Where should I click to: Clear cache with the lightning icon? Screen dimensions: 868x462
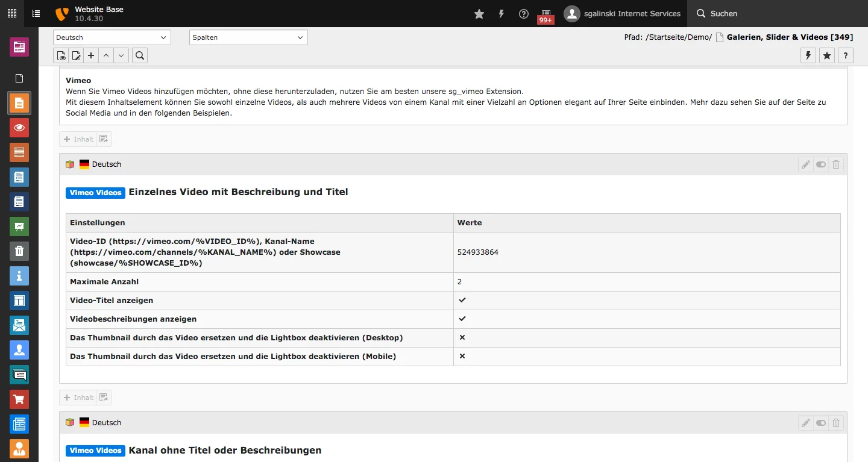[x=808, y=55]
